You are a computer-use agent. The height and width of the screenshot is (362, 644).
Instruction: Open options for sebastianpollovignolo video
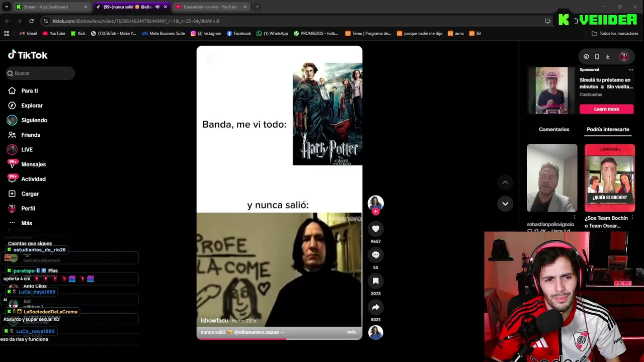(x=575, y=218)
